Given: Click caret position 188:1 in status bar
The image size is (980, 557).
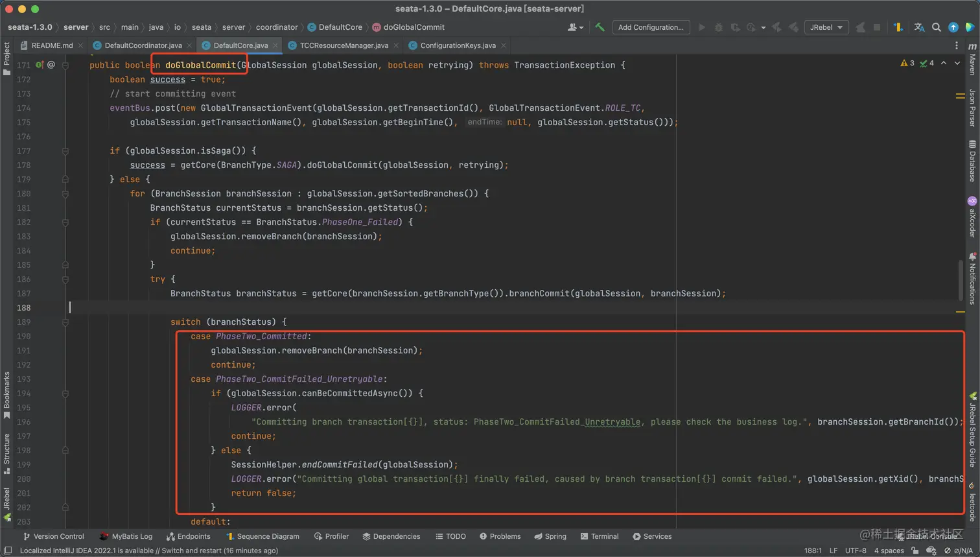Looking at the screenshot, I should coord(813,551).
